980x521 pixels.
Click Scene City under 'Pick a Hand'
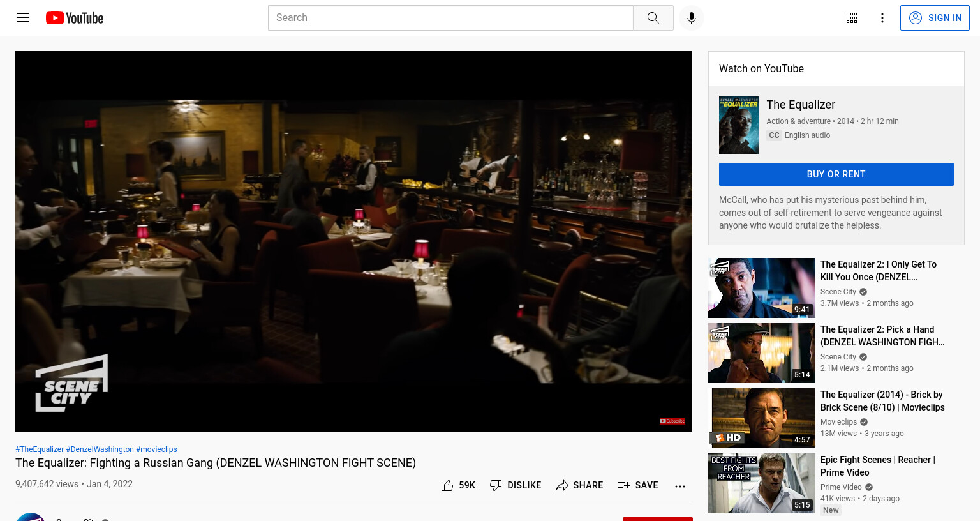point(838,357)
